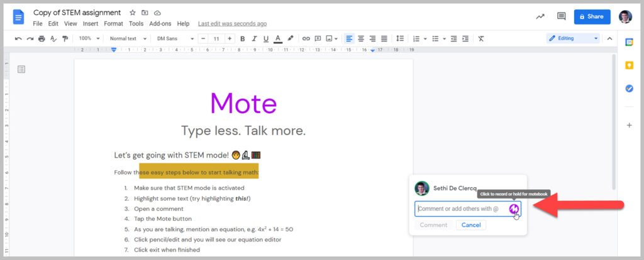Run spelling and grammar check
Image resolution: width=644 pixels, height=260 pixels.
tap(53, 38)
